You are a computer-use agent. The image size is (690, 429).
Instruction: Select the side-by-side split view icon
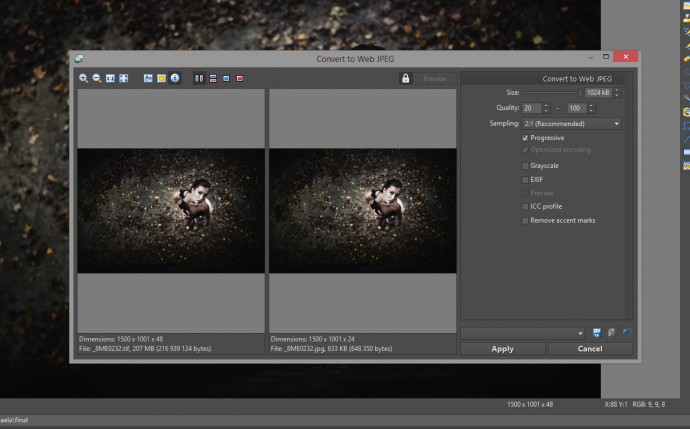click(199, 78)
